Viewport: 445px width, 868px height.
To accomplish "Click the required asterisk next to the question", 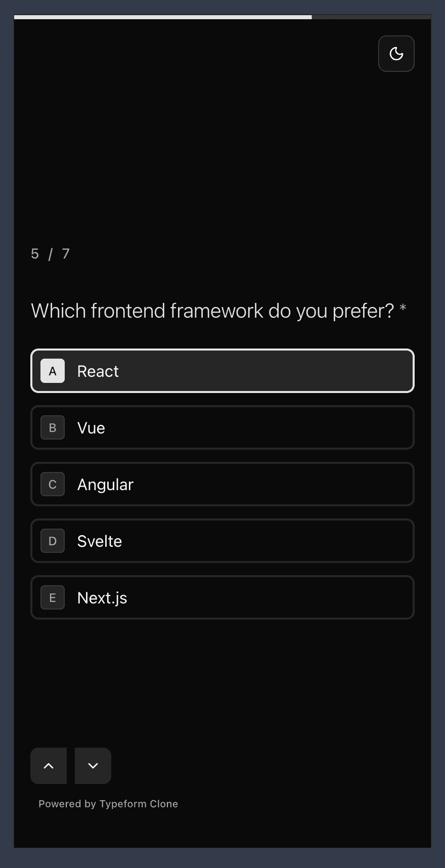I will click(x=403, y=308).
